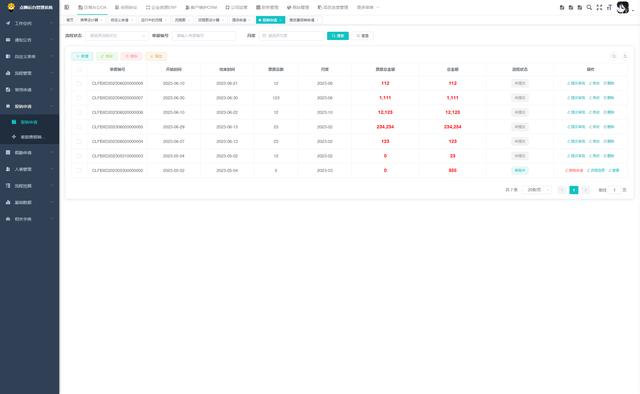Check the row with total 234,234
Screen dimensions: 640x394
click(x=79, y=127)
